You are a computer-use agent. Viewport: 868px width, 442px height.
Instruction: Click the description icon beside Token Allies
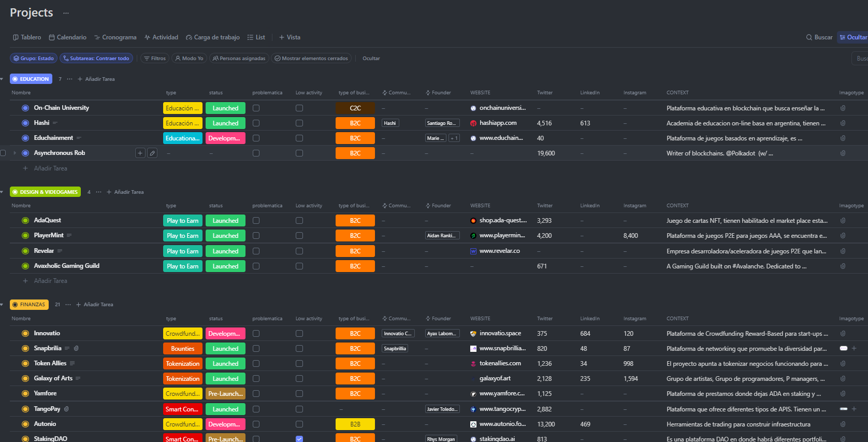click(72, 363)
